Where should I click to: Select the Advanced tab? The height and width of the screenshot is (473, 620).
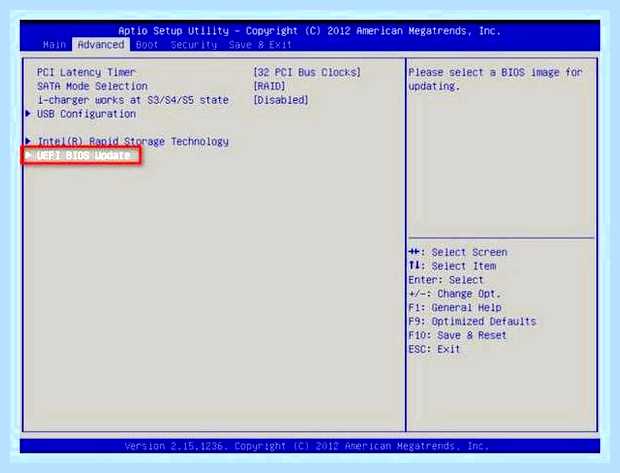click(x=101, y=45)
